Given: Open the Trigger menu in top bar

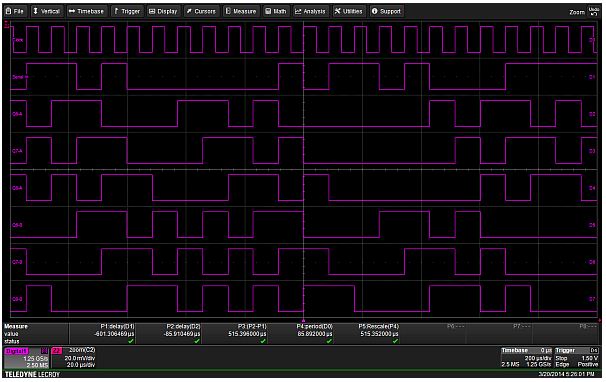Looking at the screenshot, I should 127,11.
